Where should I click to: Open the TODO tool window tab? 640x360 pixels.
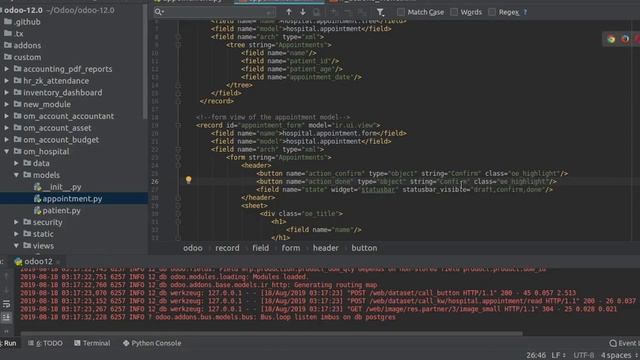point(45,343)
